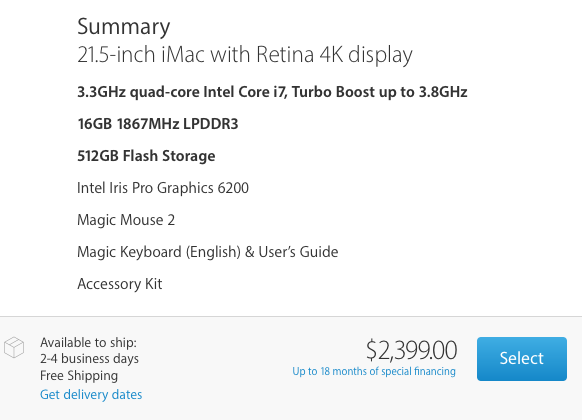Click the 512GB Flash Storage line
The image size is (582, 420).
(x=146, y=156)
